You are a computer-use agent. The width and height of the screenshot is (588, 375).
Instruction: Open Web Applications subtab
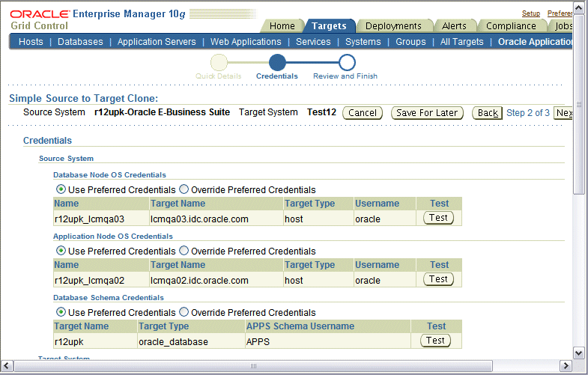(246, 42)
